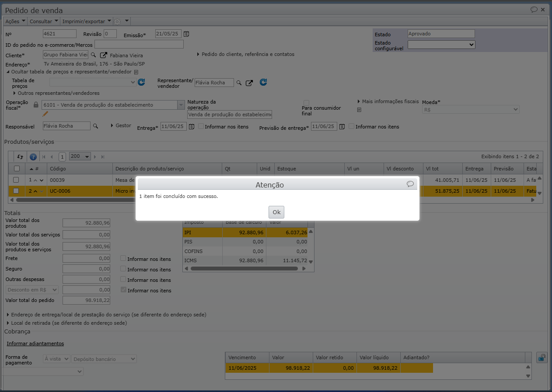
Task: Open the comment bubble in Pedido de venda title bar
Action: click(x=534, y=9)
